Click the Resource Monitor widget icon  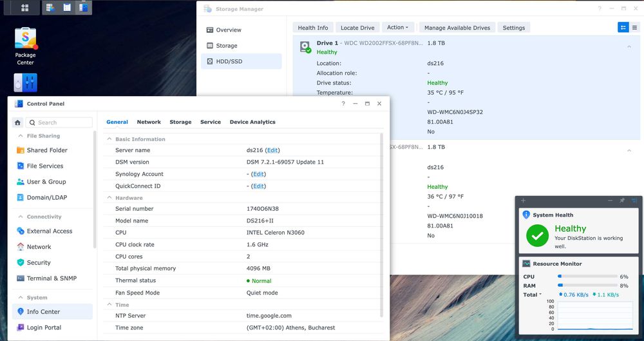pyautogui.click(x=526, y=264)
